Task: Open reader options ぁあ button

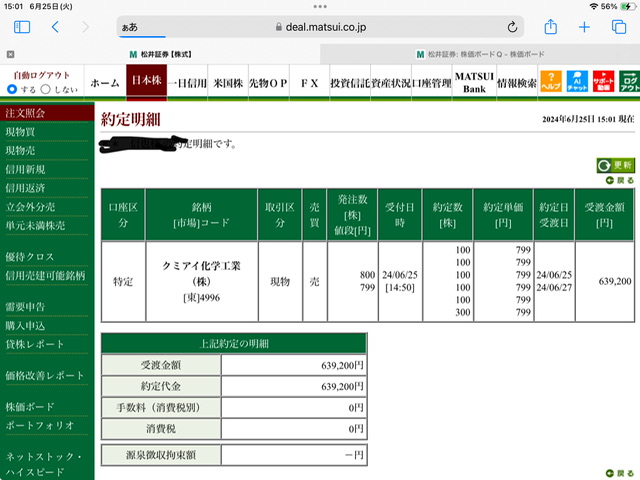Action: (130, 27)
